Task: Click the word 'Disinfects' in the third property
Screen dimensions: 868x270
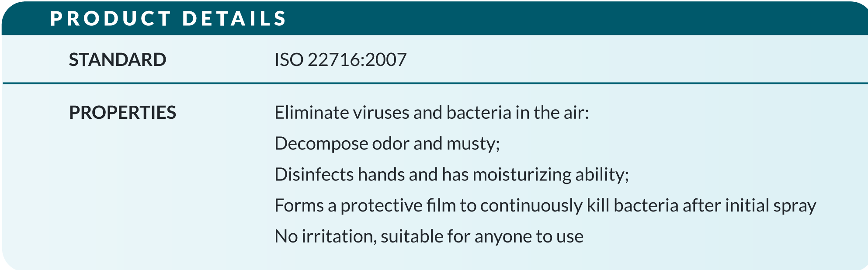Action: tap(314, 175)
